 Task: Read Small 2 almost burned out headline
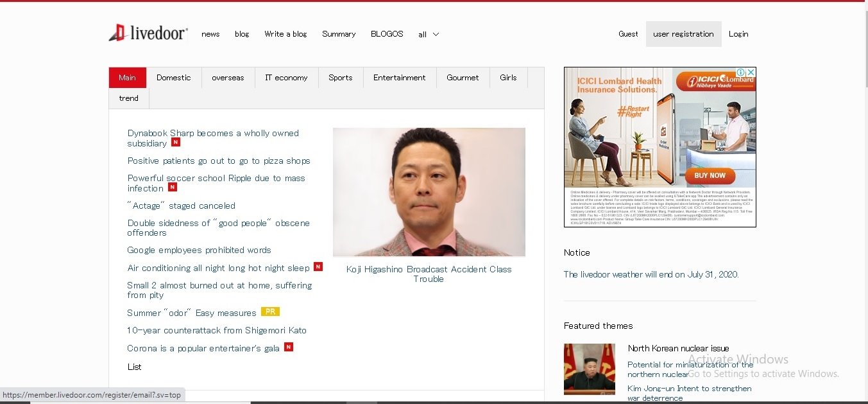click(219, 290)
